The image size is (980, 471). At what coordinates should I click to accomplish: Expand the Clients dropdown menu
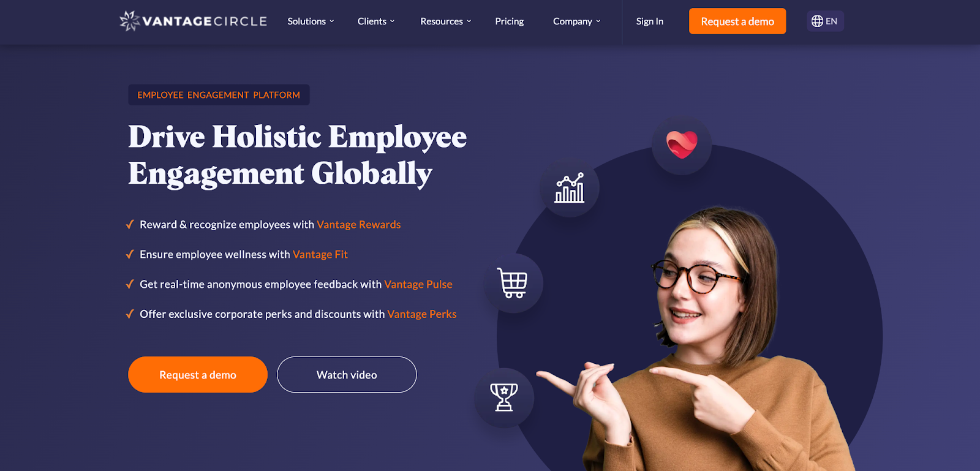click(x=376, y=21)
